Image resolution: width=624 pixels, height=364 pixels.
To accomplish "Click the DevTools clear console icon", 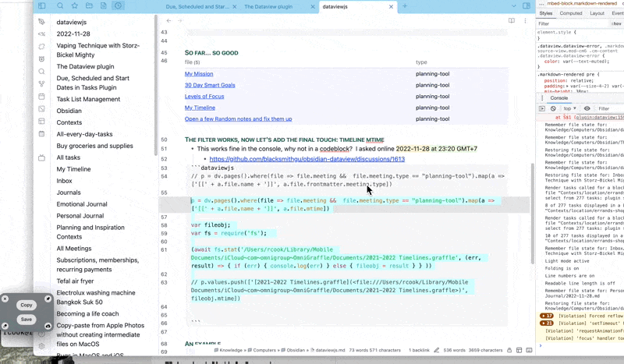I will coord(553,108).
